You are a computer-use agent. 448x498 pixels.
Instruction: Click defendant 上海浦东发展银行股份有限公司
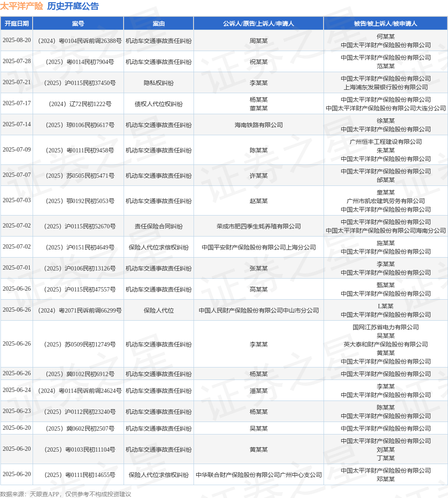385,87
